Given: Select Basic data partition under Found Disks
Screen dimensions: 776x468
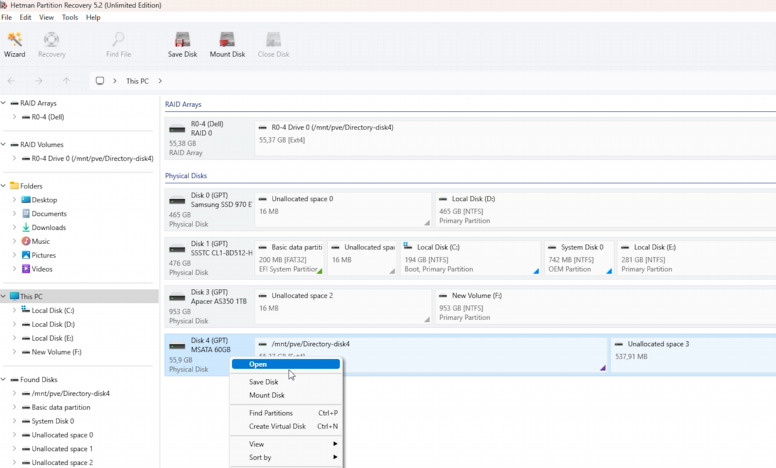Looking at the screenshot, I should pos(56,407).
